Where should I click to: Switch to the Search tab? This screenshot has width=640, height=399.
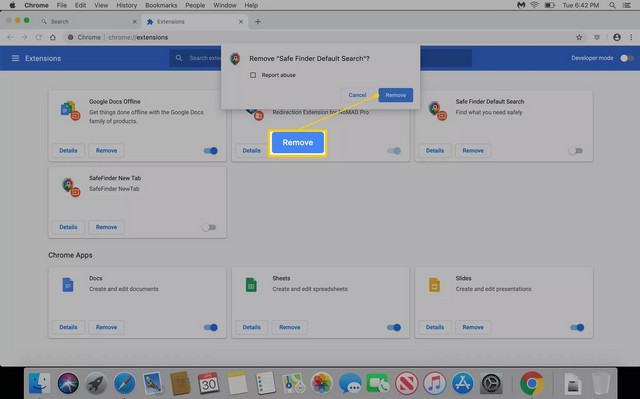click(x=88, y=22)
